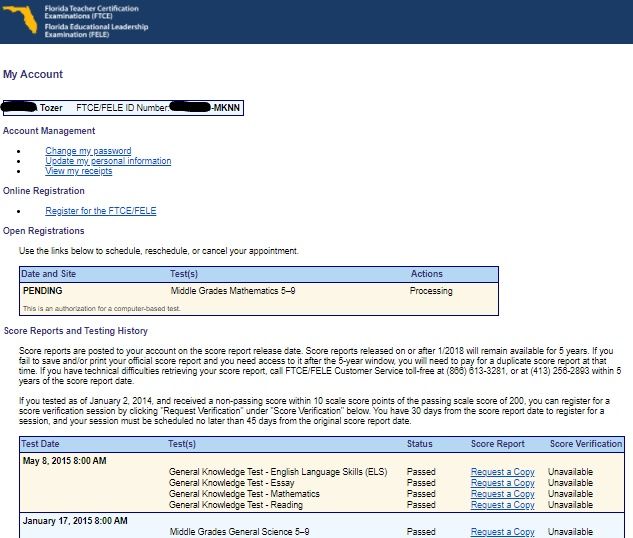Request a Copy for English Language Skills
633x538 pixels.
[503, 472]
